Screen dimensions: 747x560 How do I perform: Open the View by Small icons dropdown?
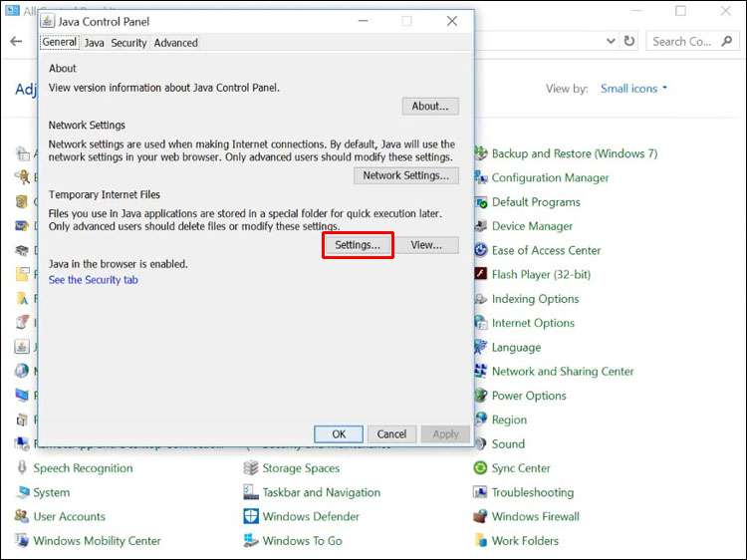[x=633, y=89]
